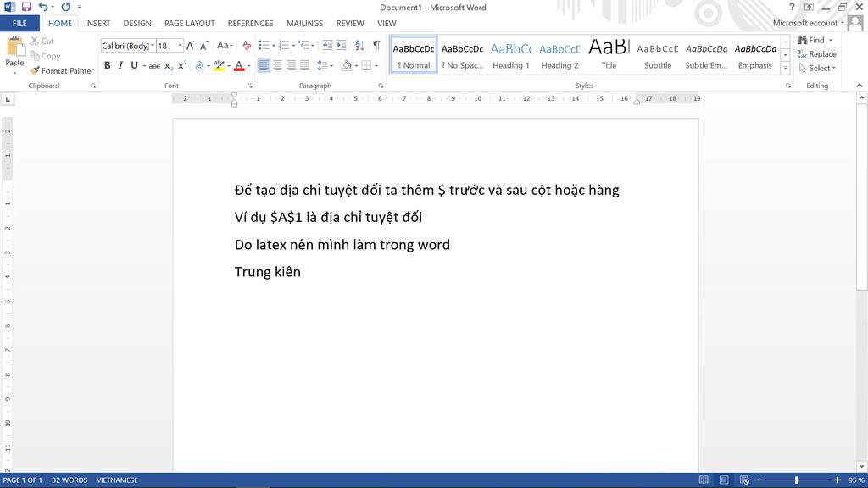Screen dimensions: 868x488
Task: Insert a bulleted list
Action: (264, 46)
